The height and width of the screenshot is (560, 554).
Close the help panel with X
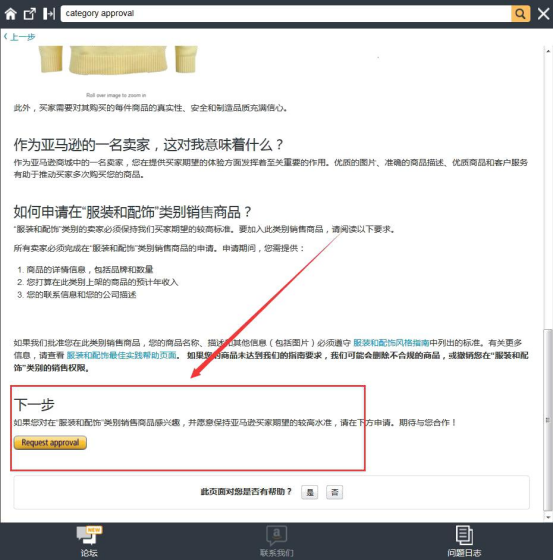pos(543,14)
